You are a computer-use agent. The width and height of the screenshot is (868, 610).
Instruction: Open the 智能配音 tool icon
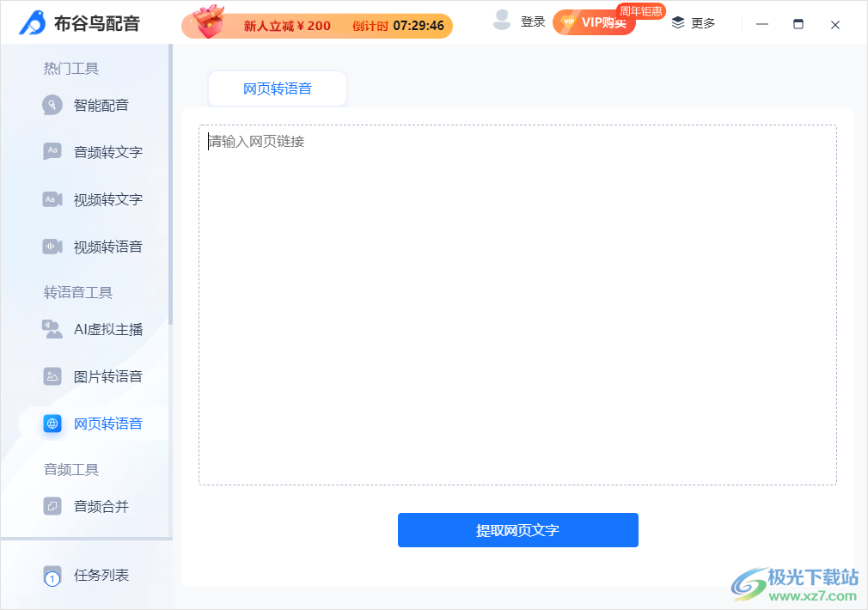52,105
